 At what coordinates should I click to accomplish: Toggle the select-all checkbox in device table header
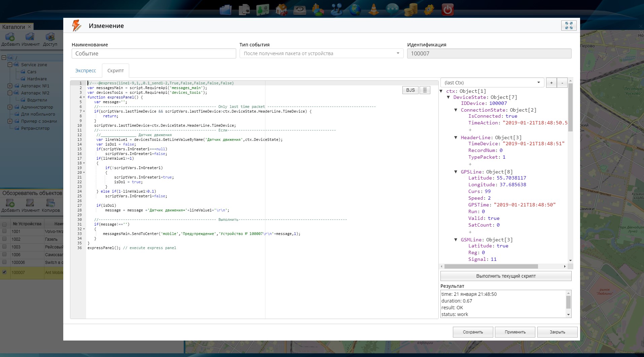pos(4,224)
